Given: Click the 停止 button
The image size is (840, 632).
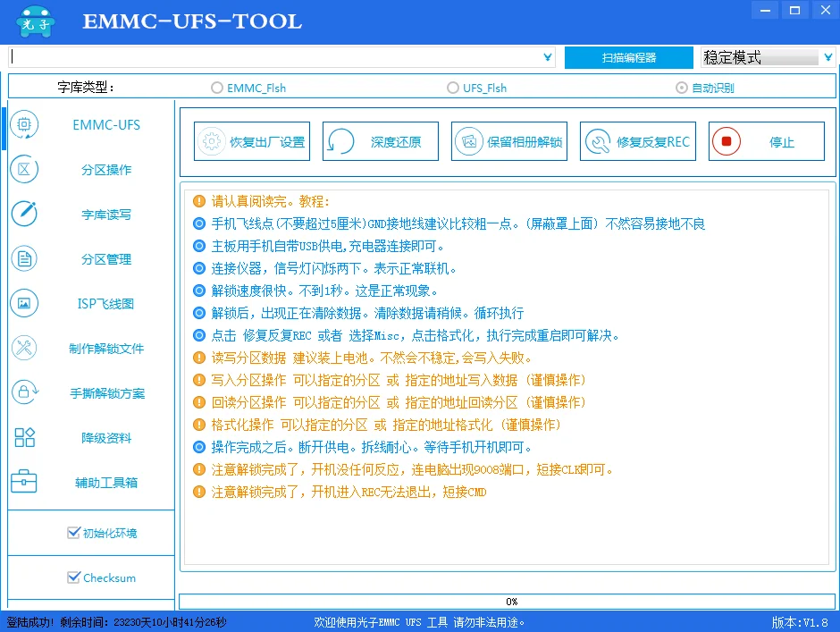Looking at the screenshot, I should coord(767,141).
